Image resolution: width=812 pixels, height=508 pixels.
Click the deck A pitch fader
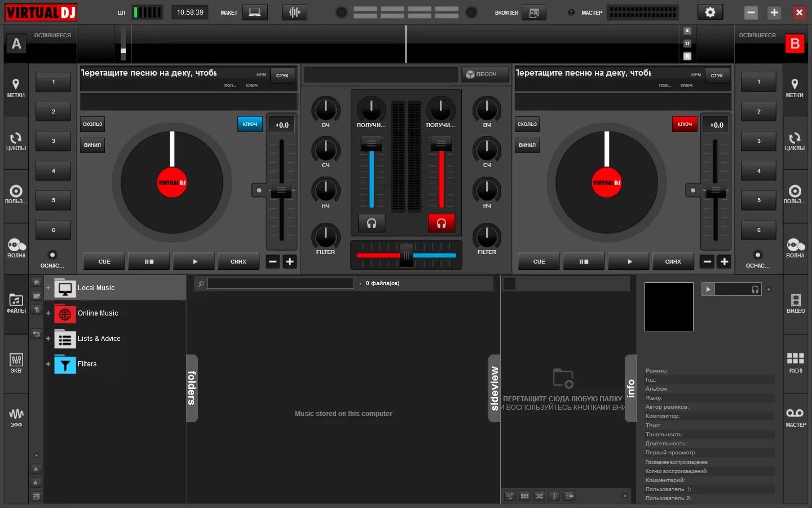pyautogui.click(x=281, y=191)
